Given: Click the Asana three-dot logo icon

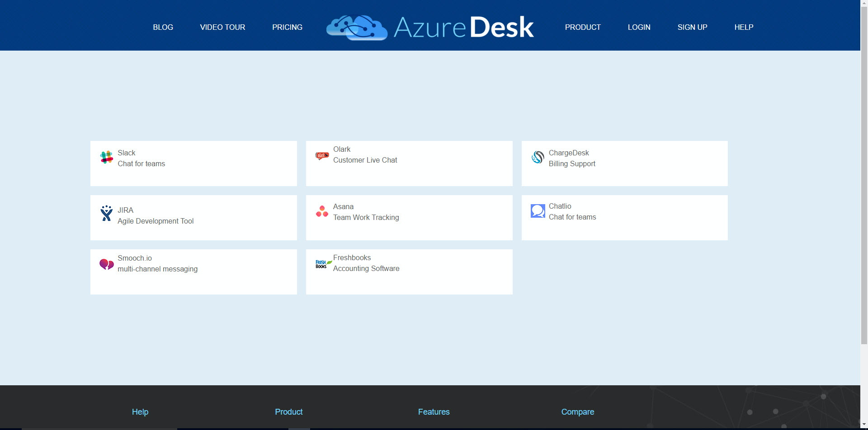Looking at the screenshot, I should [322, 211].
